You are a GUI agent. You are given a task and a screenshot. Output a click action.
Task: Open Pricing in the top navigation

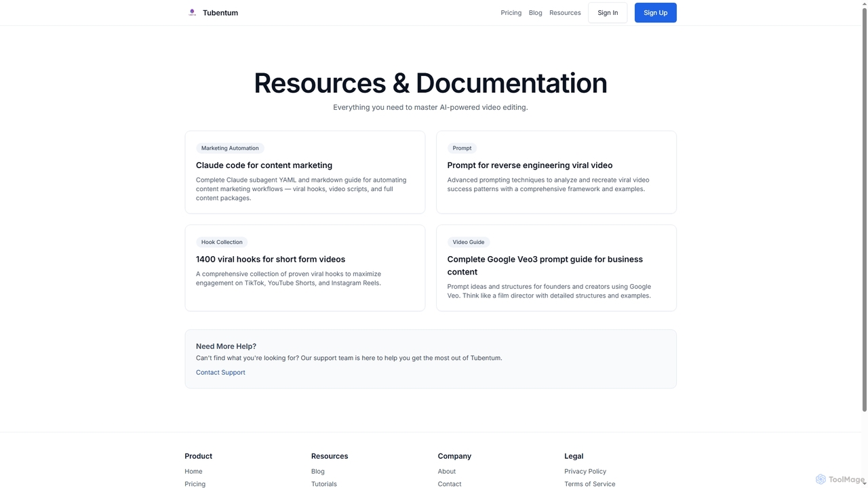pos(511,13)
